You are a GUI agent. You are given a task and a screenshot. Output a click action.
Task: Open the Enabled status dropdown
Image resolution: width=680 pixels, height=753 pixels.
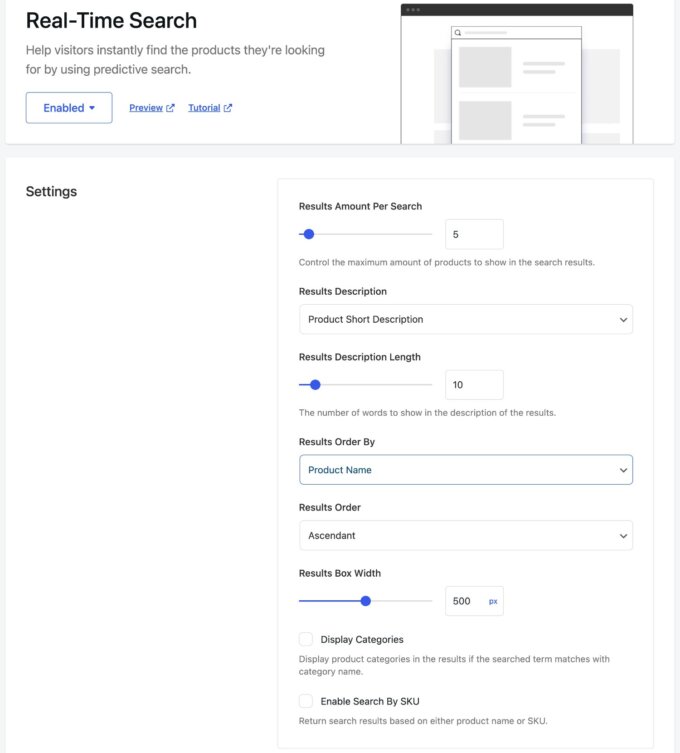[x=69, y=108]
